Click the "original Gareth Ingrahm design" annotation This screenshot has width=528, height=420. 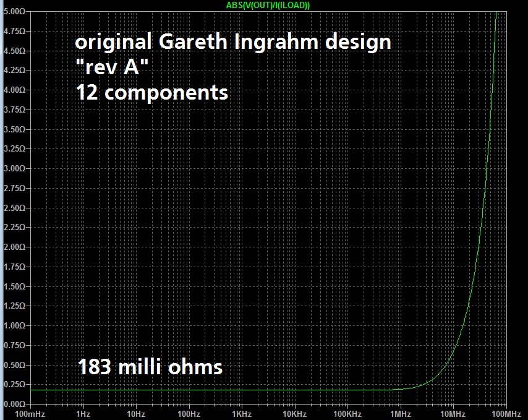tap(233, 43)
